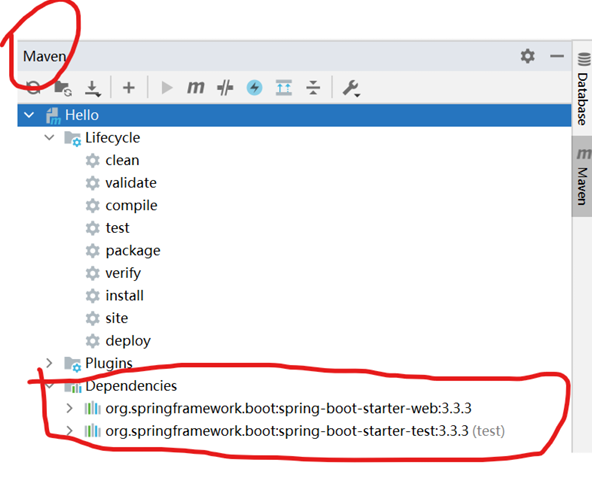605x484 pixels.
Task: Add Maven project with plus icon
Action: (x=128, y=88)
